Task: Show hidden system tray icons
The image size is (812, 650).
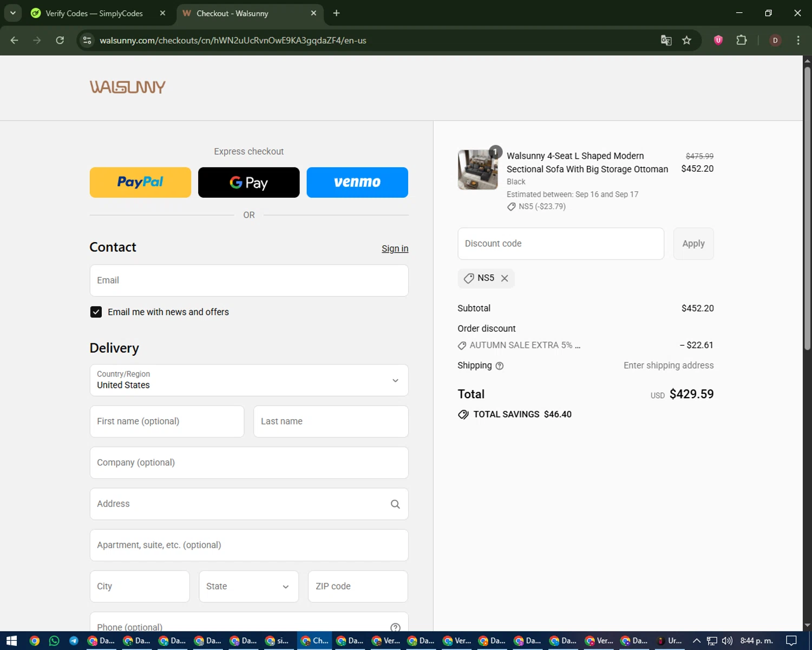Action: 697,641
